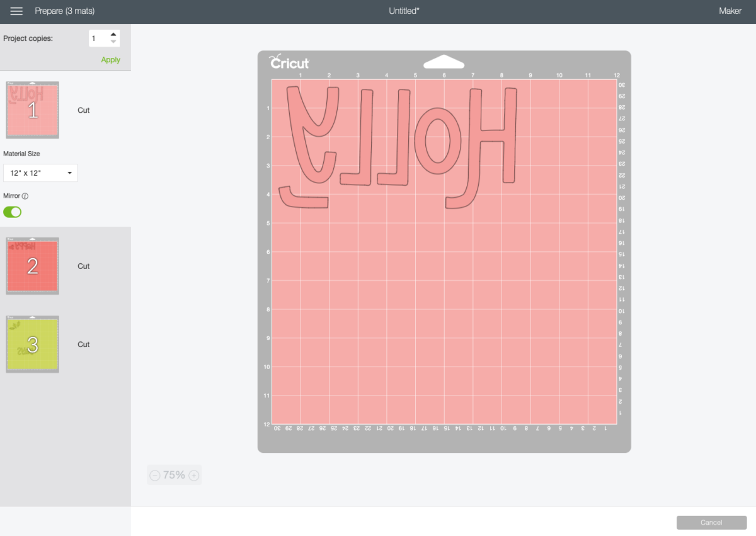Select the mirrored letter Y on mat
This screenshot has height=536, width=756.
308,146
